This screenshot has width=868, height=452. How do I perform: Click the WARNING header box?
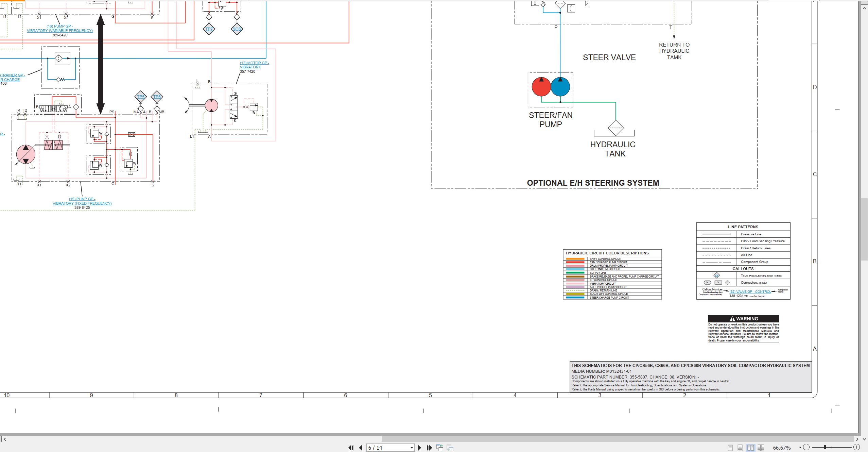tap(743, 319)
